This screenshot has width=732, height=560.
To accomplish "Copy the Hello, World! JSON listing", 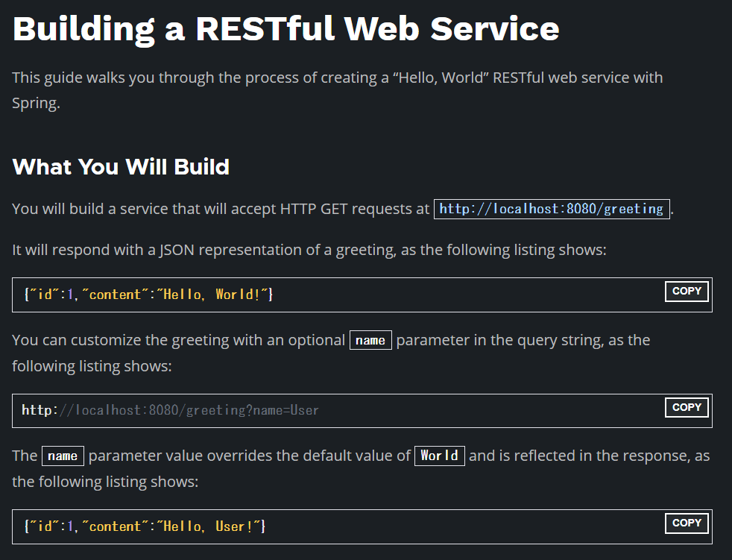I will tap(687, 292).
